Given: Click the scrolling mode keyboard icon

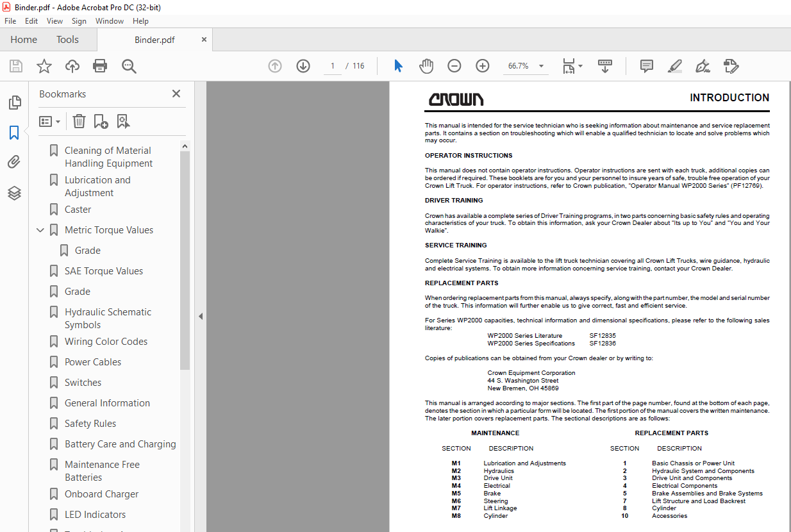Looking at the screenshot, I should tap(605, 66).
